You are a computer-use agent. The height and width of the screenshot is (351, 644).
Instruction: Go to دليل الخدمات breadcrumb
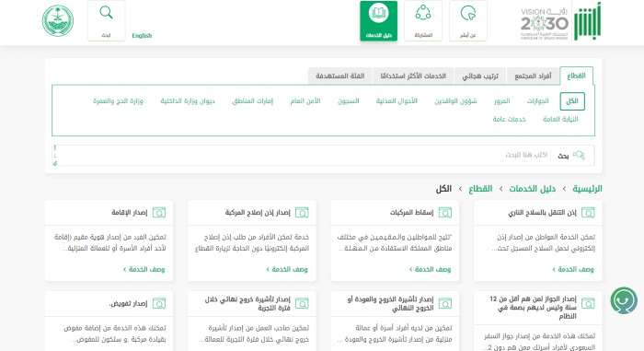coord(533,189)
